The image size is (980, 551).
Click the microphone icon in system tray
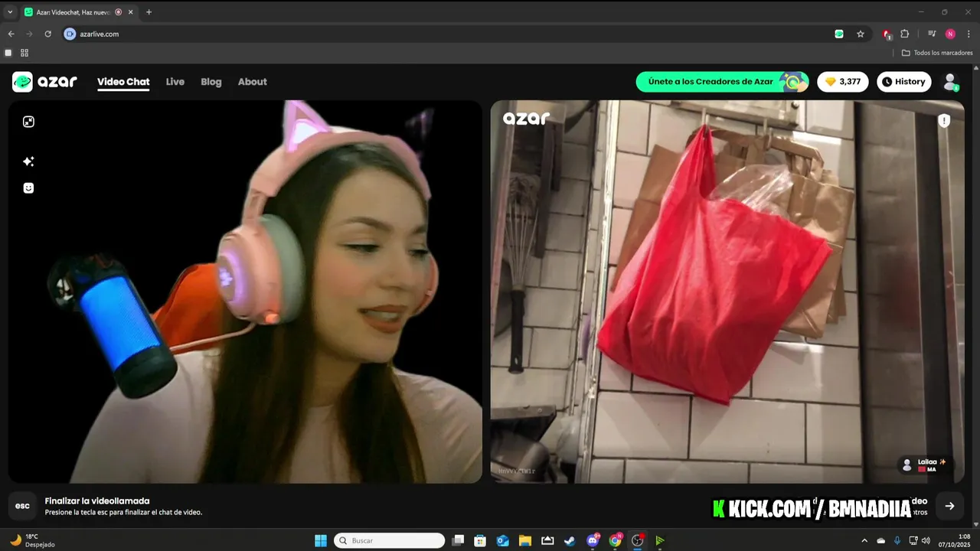(x=897, y=540)
